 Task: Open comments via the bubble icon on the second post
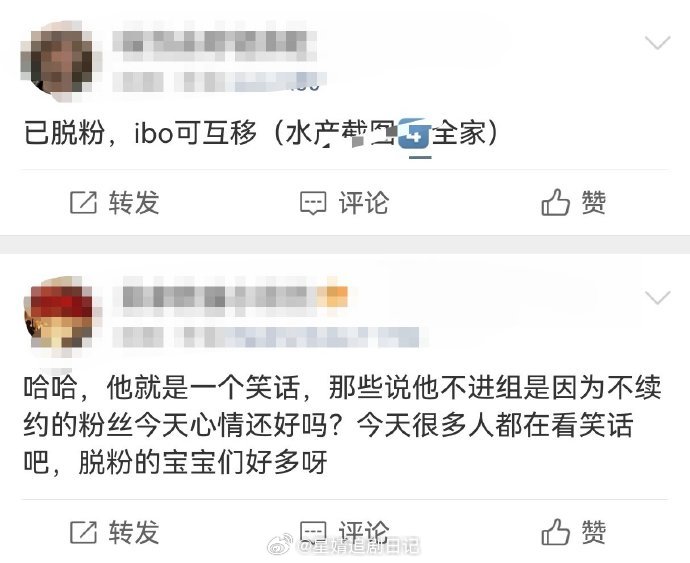pos(313,532)
